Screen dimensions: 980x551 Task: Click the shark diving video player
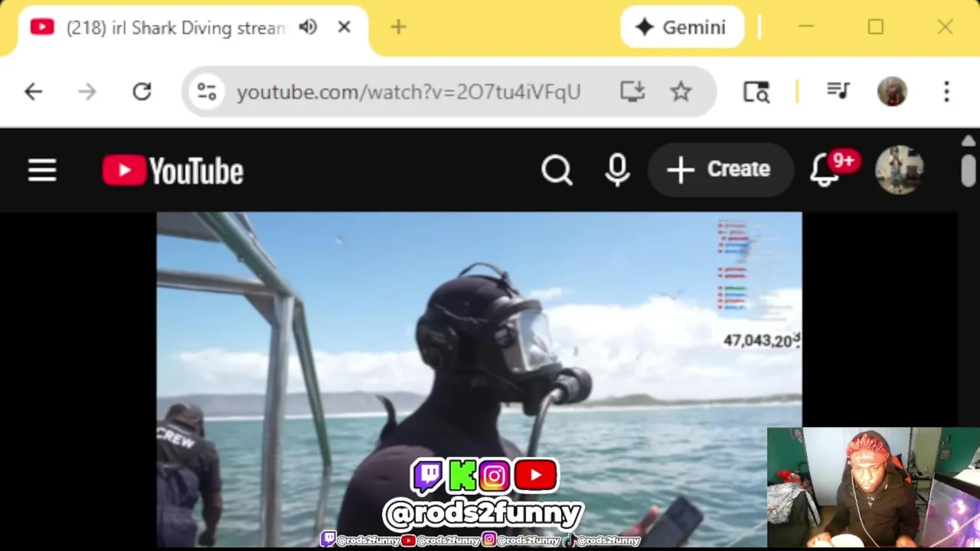(x=479, y=379)
